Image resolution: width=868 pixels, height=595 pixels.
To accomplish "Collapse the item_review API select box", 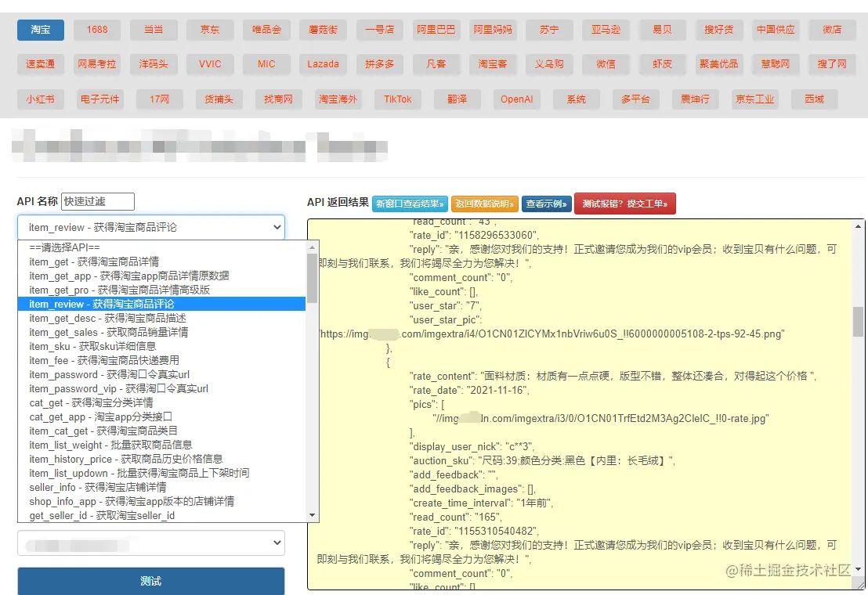I will pyautogui.click(x=151, y=227).
